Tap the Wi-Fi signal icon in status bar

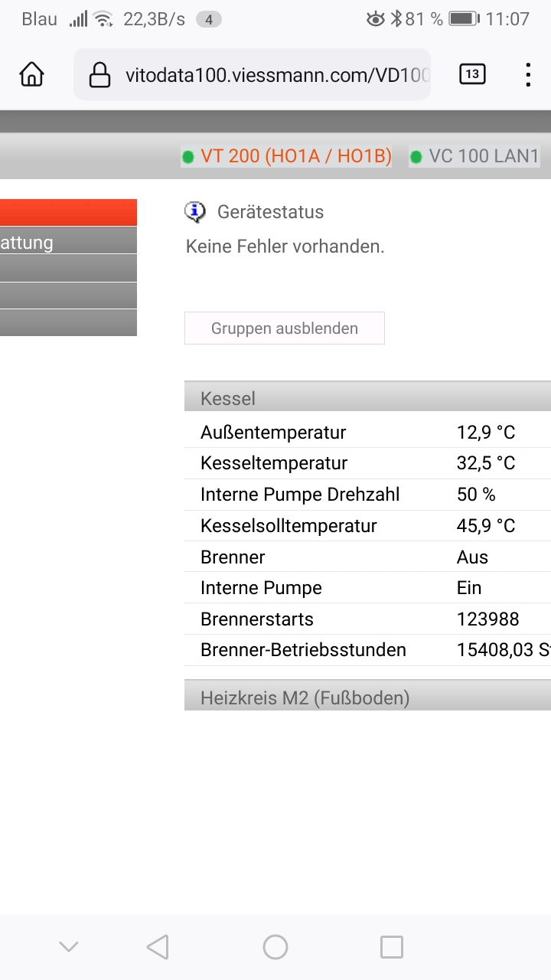point(103,19)
